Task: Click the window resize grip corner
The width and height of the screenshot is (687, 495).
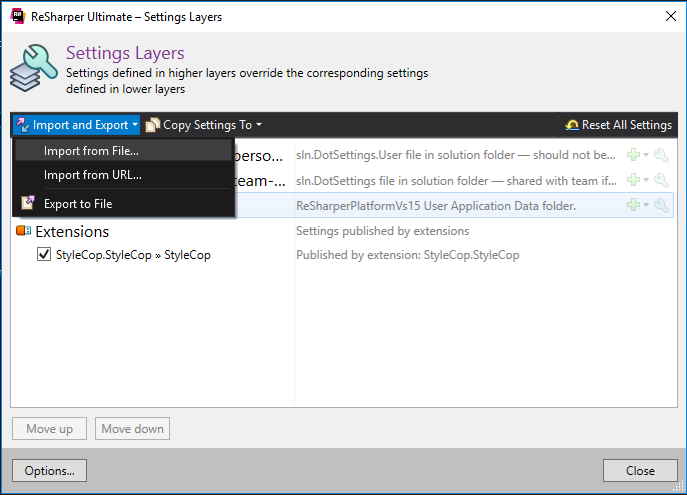Action: point(679,487)
